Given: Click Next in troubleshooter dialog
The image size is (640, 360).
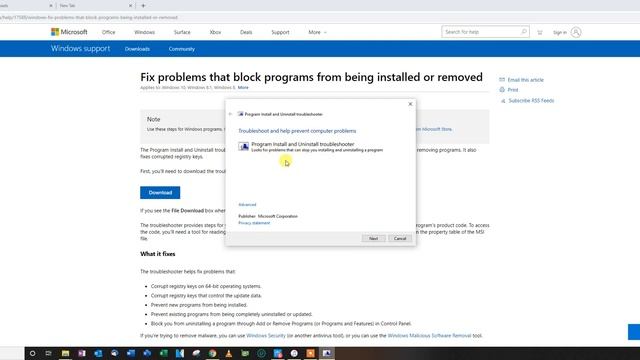Looking at the screenshot, I should (x=373, y=238).
